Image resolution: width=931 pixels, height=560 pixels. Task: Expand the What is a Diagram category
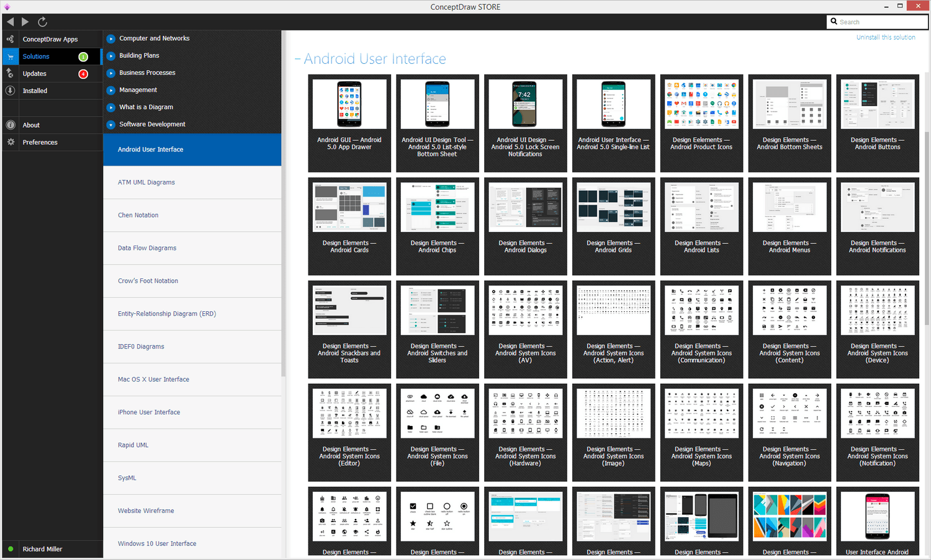111,107
